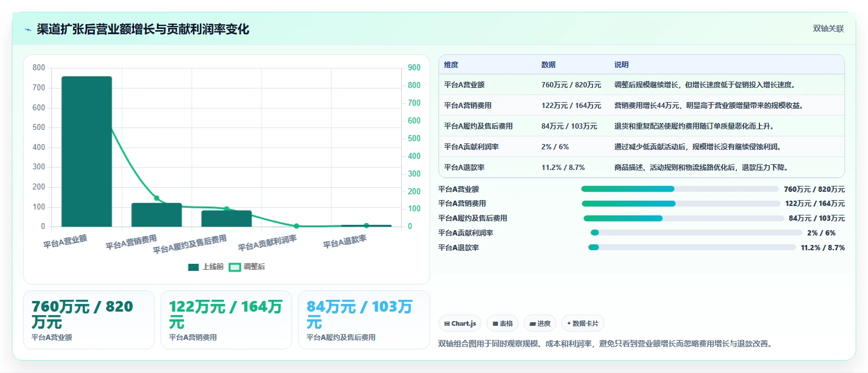Click the 平台A贡献利润率 x-axis label

point(267,243)
